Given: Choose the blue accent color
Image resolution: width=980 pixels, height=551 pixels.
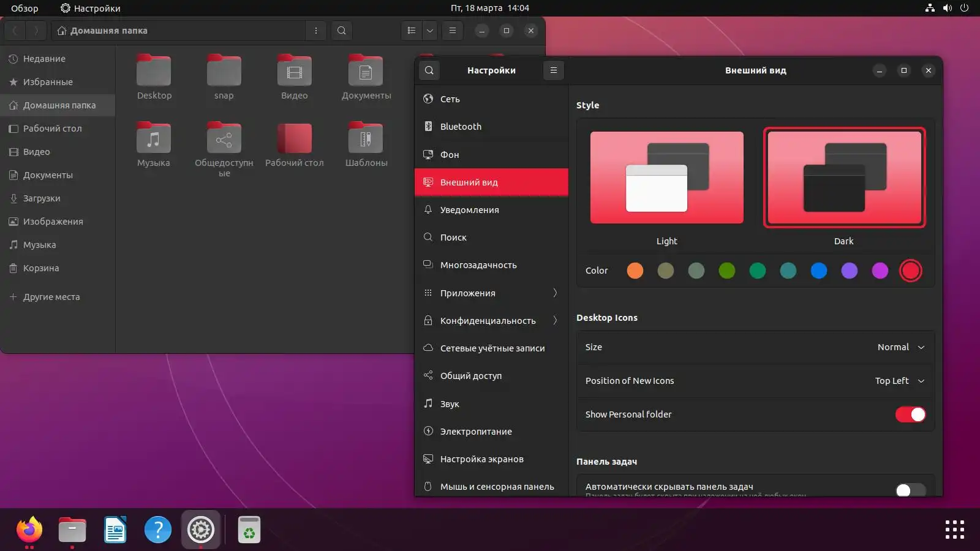Looking at the screenshot, I should point(819,271).
